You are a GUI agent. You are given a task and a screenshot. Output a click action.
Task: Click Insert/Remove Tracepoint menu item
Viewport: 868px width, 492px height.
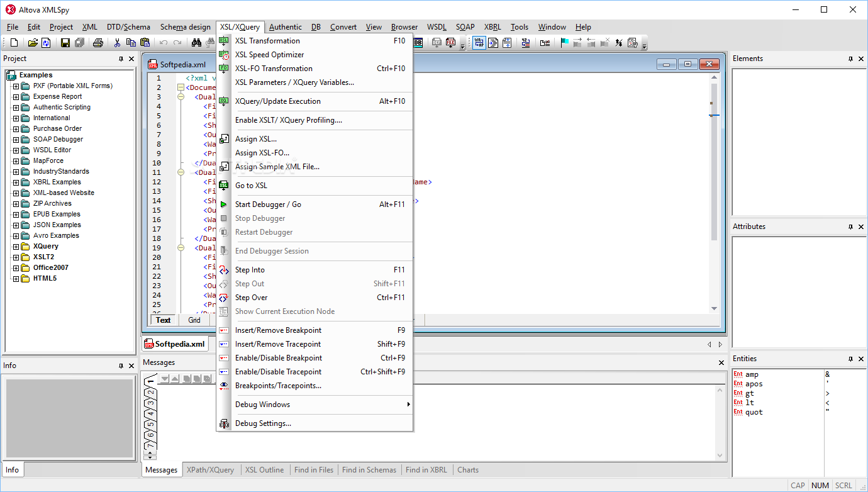pos(314,344)
